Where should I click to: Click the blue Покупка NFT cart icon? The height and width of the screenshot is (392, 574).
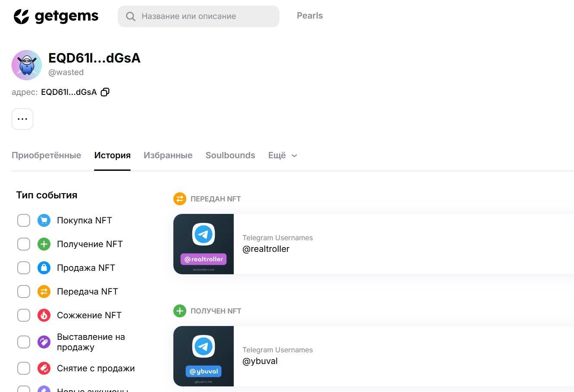tap(44, 220)
